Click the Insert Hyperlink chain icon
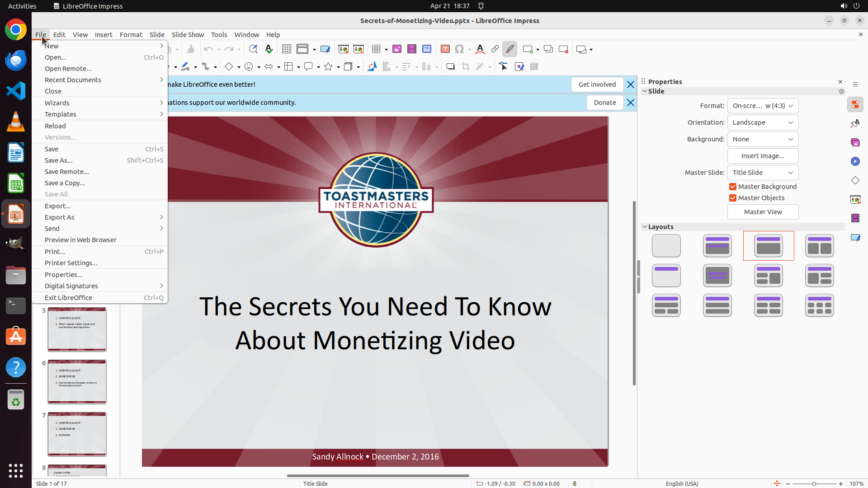 point(495,49)
